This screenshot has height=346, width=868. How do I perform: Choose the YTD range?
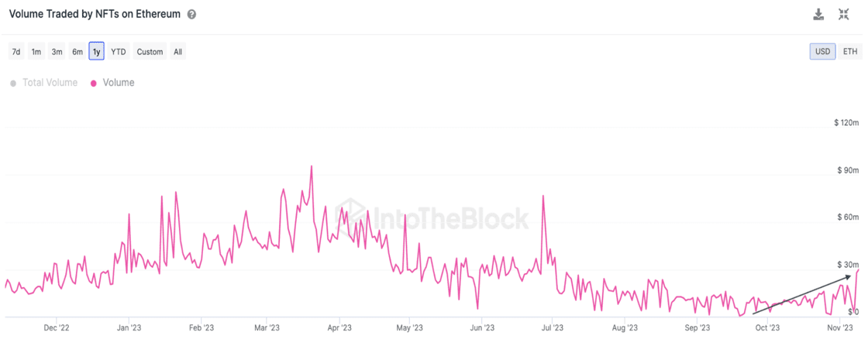pos(118,52)
